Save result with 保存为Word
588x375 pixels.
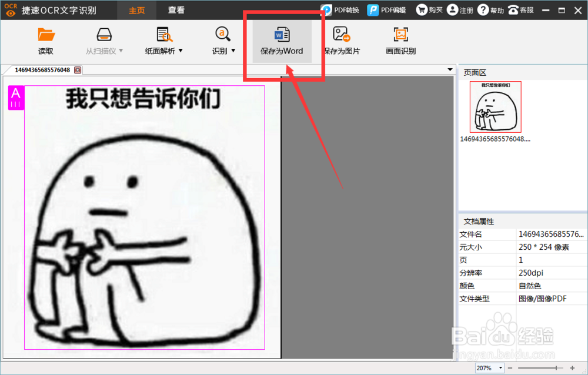point(282,41)
